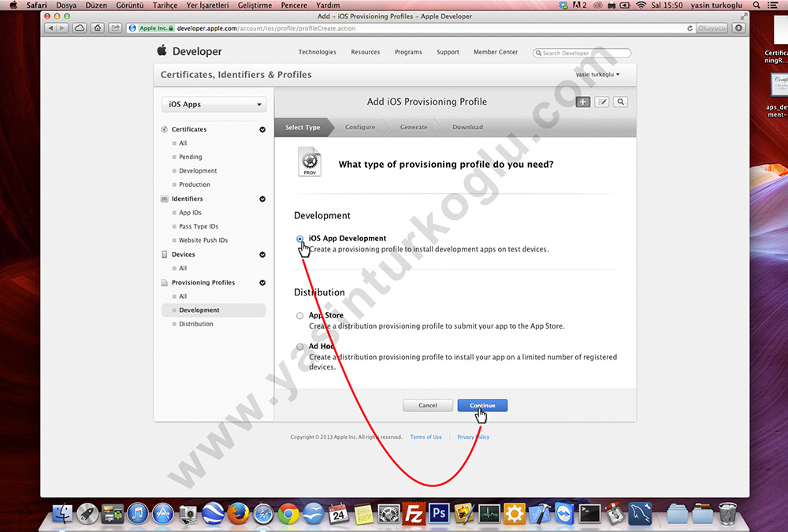Select iOS App Development radio button
The image size is (788, 532).
tap(300, 239)
